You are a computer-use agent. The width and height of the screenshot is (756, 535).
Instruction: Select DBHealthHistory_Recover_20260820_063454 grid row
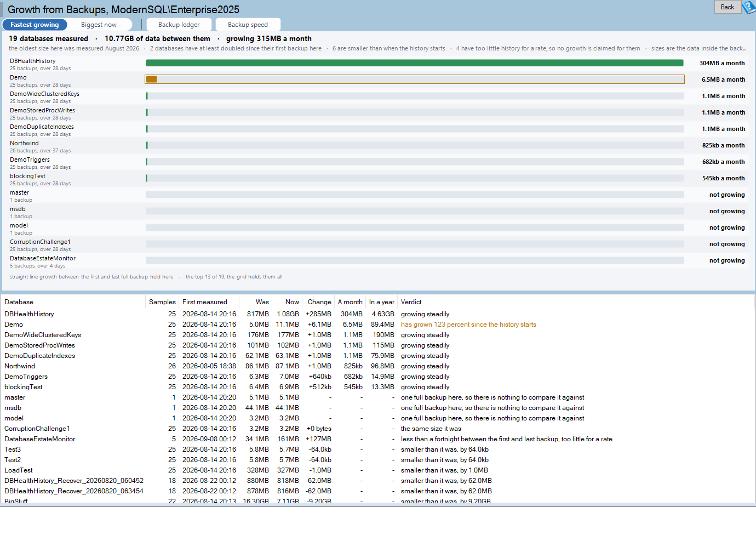[x=378, y=491]
